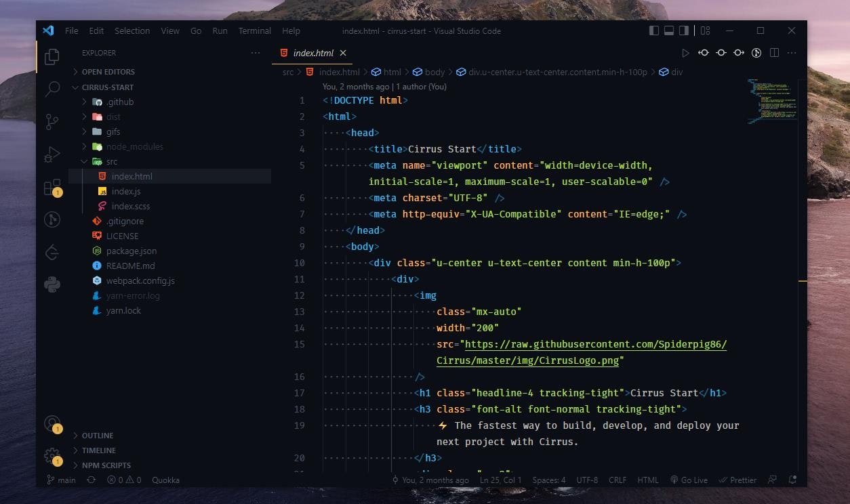Screen dimensions: 850x504
Task: Click Quokka in status bar
Action: pyautogui.click(x=166, y=480)
